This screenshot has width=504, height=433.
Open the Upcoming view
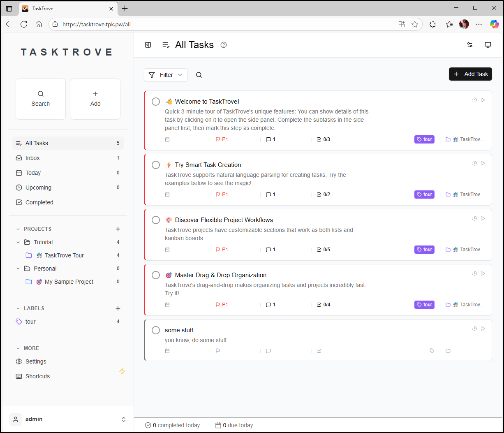coord(68,188)
